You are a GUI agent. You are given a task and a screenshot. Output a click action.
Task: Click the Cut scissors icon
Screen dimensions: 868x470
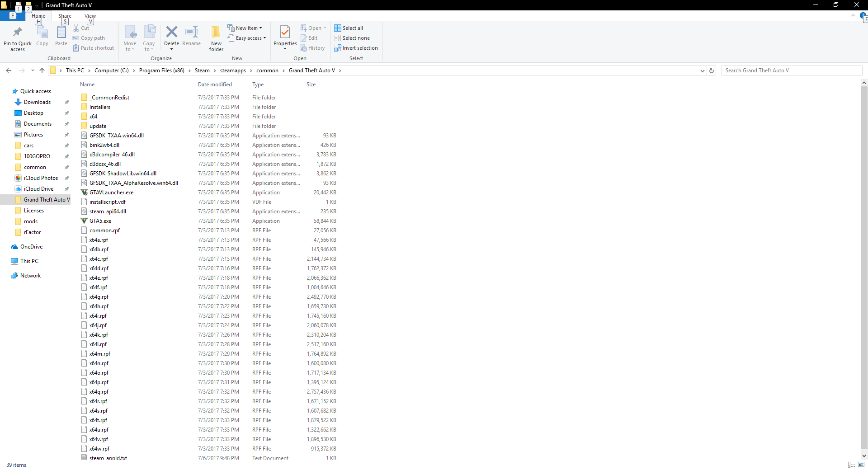tap(76, 28)
